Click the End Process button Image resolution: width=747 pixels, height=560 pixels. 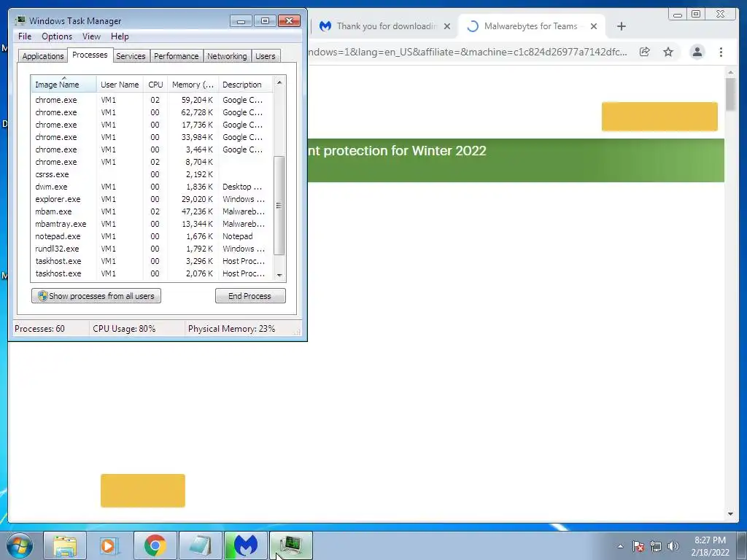(250, 296)
